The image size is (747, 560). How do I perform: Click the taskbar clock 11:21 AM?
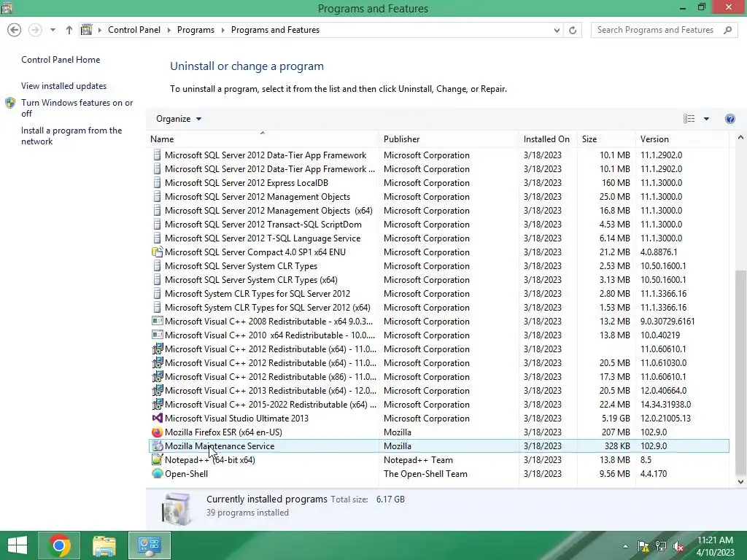click(x=715, y=540)
